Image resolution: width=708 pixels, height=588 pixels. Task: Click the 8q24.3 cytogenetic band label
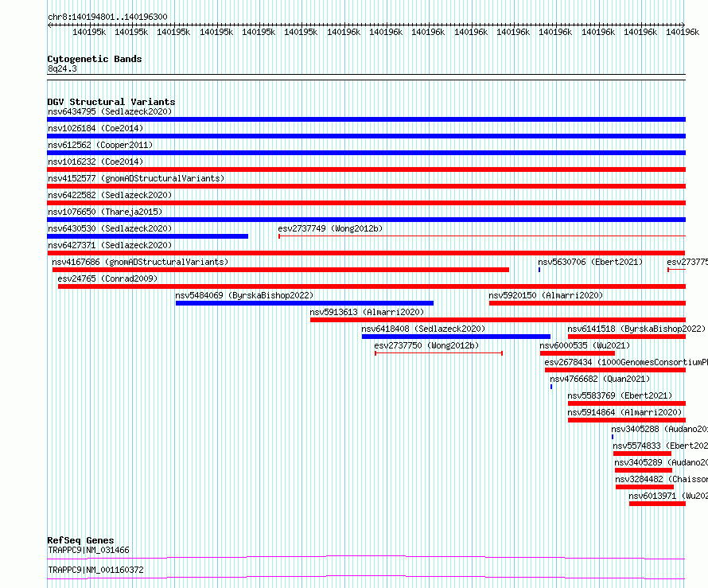coord(62,68)
